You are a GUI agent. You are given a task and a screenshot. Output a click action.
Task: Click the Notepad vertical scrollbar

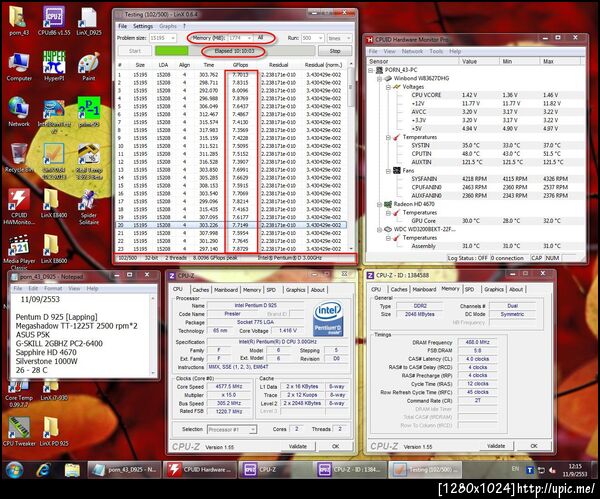coord(153,335)
